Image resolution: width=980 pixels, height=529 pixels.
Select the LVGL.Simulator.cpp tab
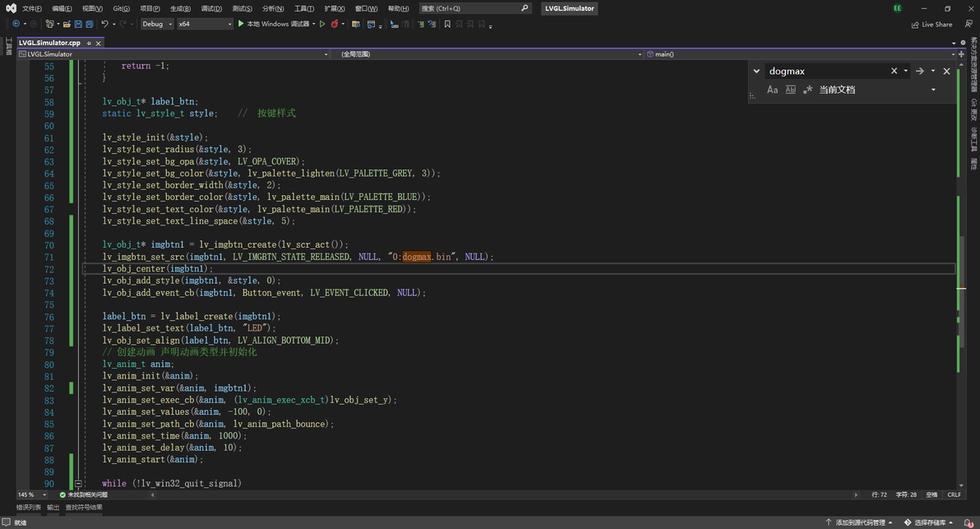(x=50, y=43)
